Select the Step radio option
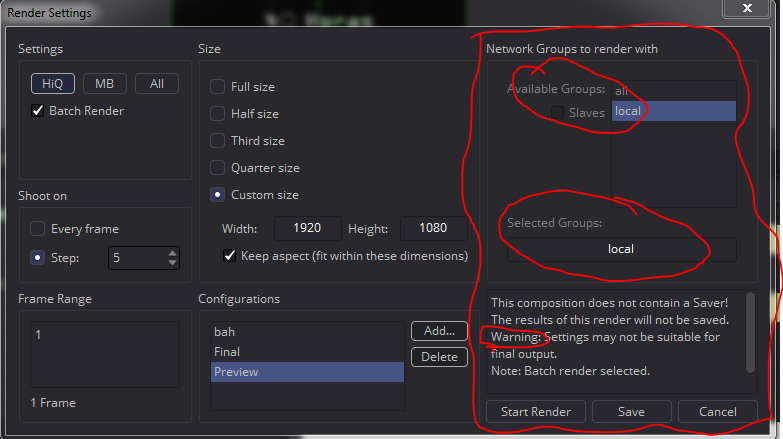Image resolution: width=783 pixels, height=439 pixels. coord(37,258)
